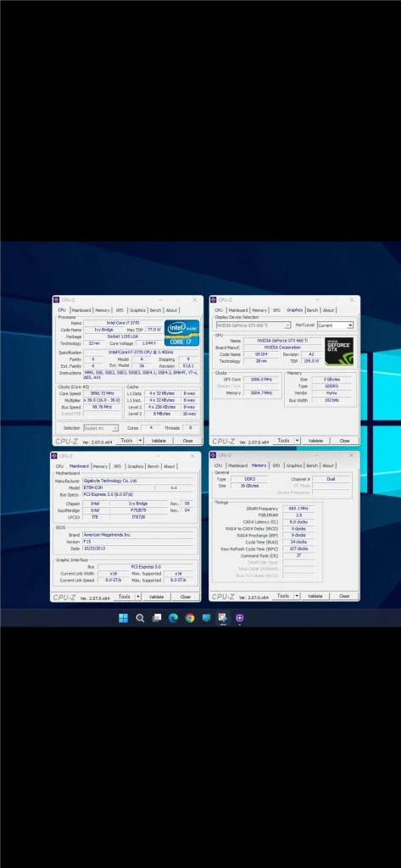Switch to SPD tab in processor window
This screenshot has width=401, height=868.
[120, 310]
